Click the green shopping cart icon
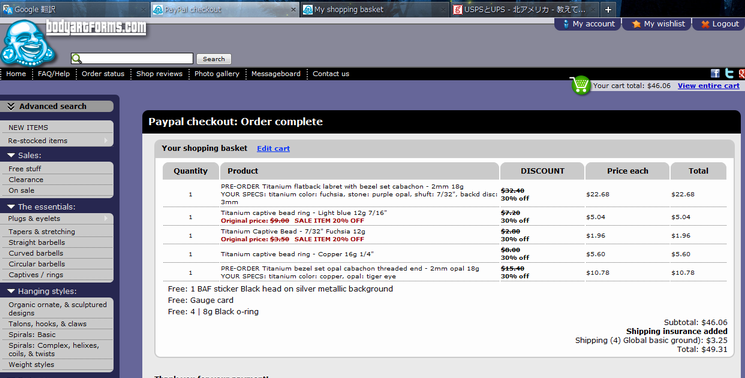Image resolution: width=745 pixels, height=378 pixels. [x=580, y=85]
